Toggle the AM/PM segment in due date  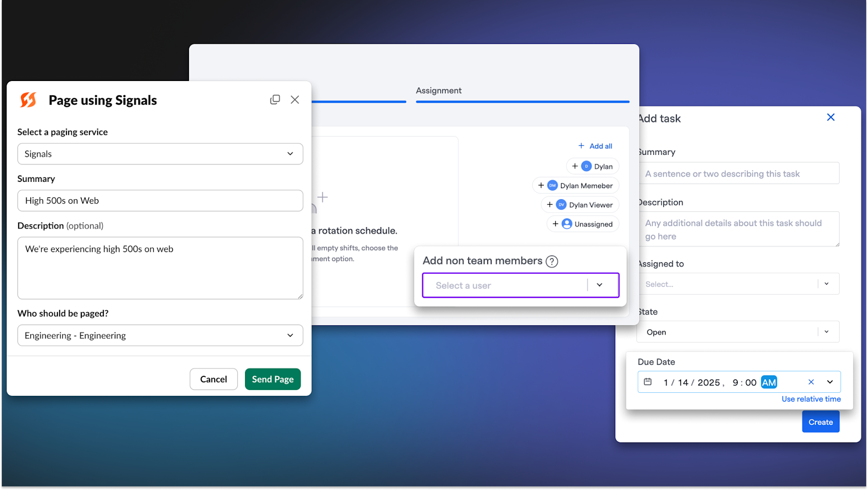[x=769, y=382]
